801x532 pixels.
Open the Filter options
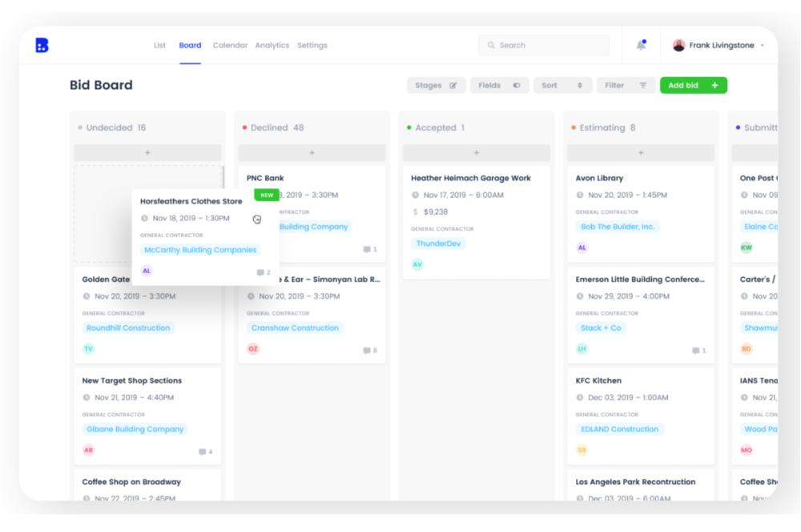(x=626, y=86)
